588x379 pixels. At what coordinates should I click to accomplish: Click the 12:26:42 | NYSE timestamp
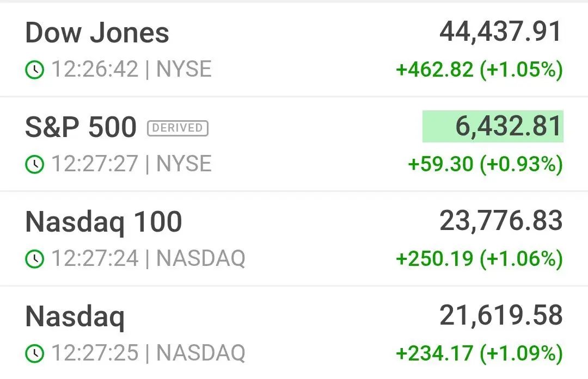131,70
